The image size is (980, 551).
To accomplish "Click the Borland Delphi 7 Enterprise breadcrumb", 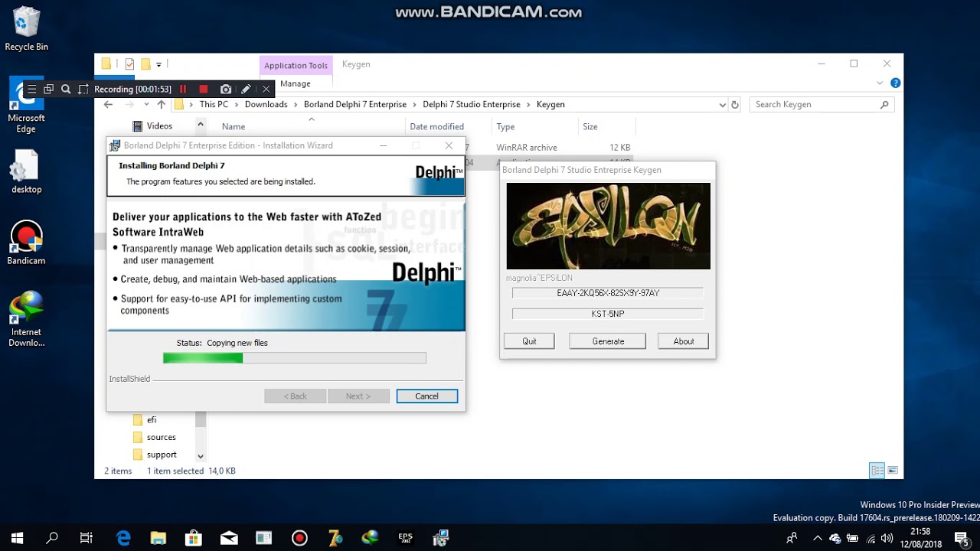I will [x=355, y=105].
